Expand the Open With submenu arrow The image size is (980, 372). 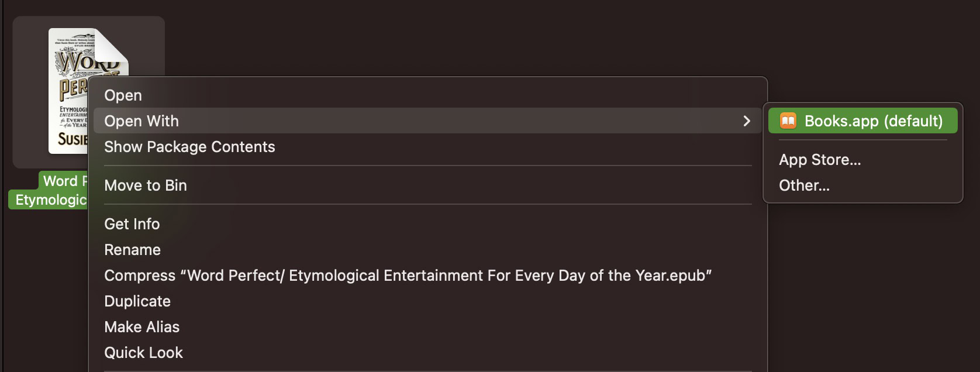(x=746, y=121)
